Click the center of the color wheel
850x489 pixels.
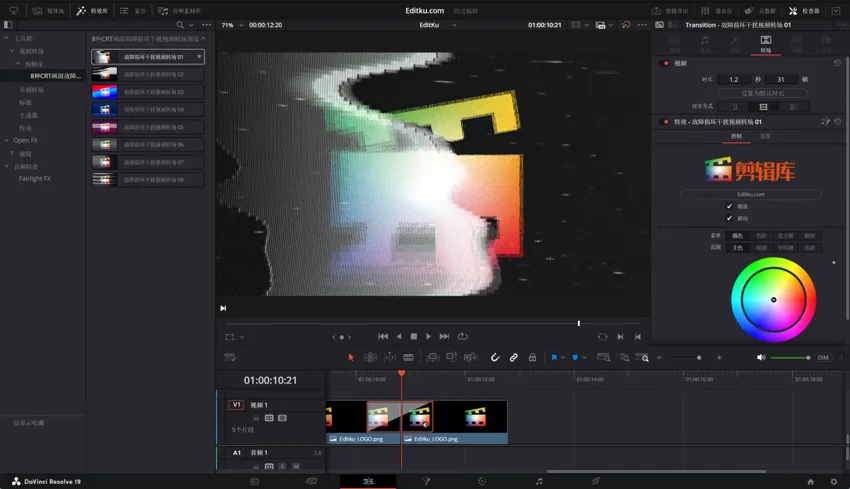773,300
